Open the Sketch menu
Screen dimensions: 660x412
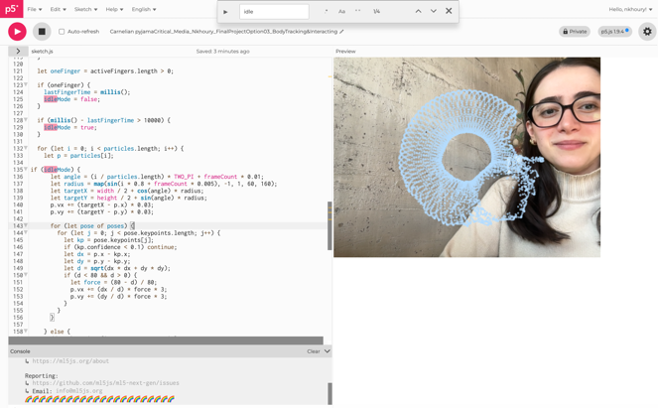click(86, 9)
